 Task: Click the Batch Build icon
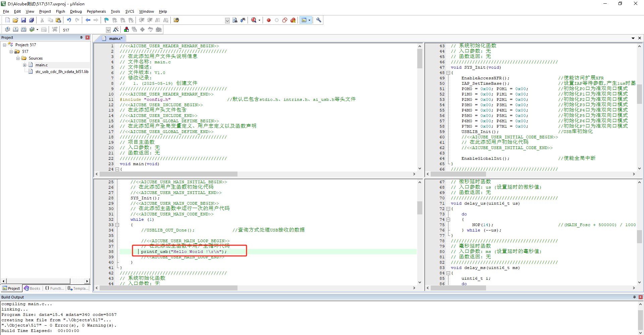pos(32,29)
